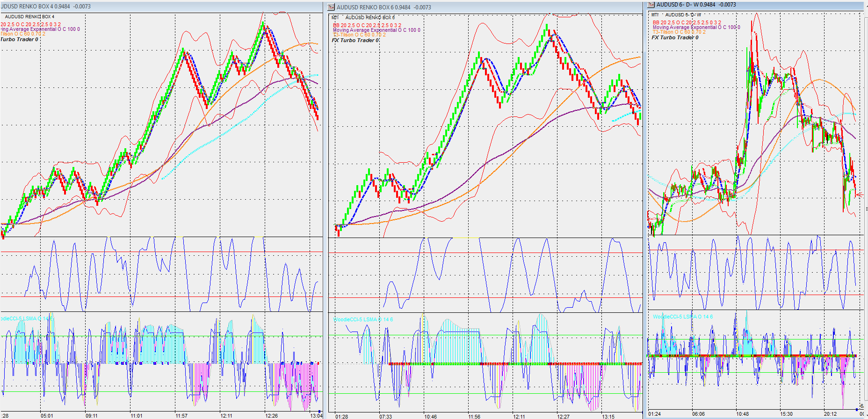
Task: Select the T3-Tilson indicator label in RENKO BOX 6 chart
Action: pyautogui.click(x=359, y=35)
